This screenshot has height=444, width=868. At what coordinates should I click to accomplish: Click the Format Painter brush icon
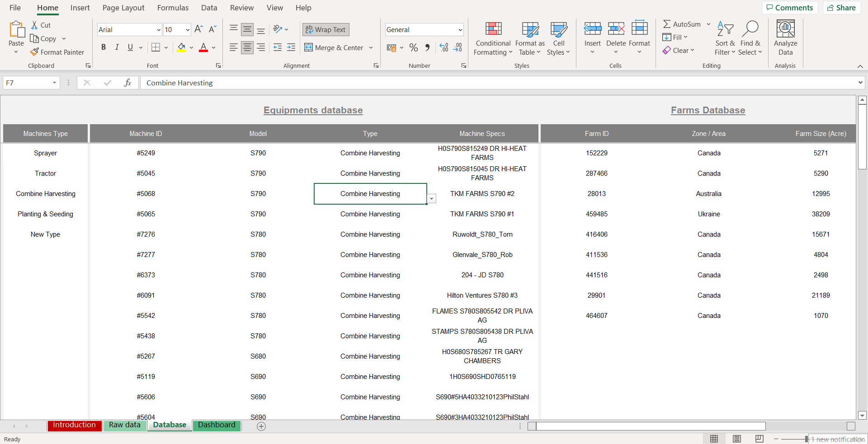click(x=34, y=52)
